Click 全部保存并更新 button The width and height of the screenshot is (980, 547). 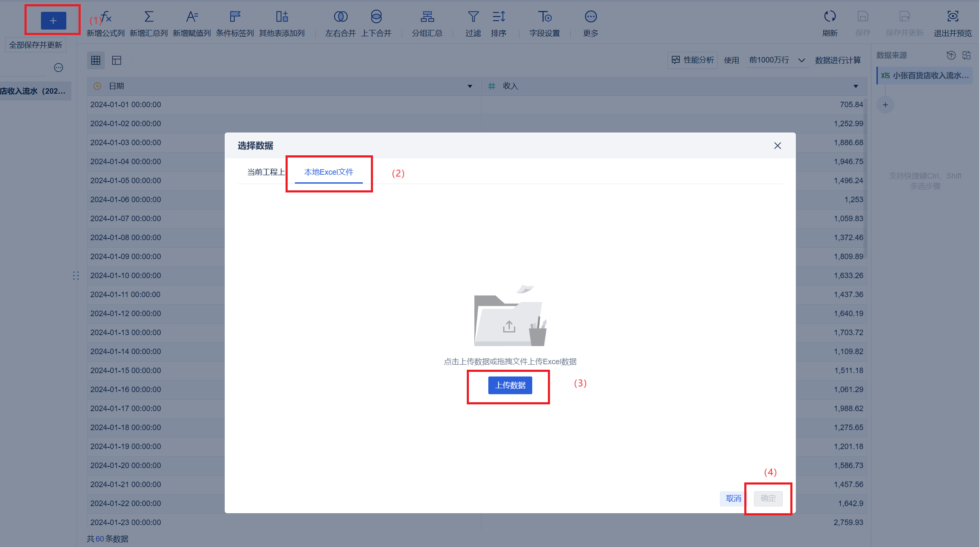point(35,45)
